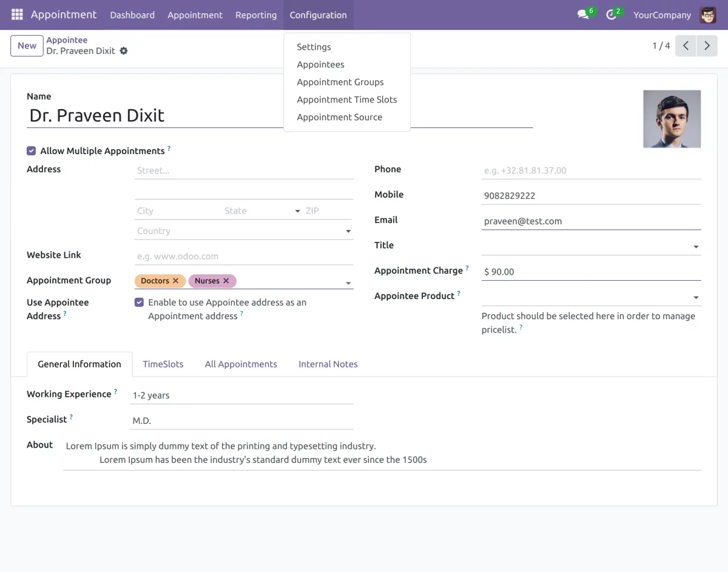This screenshot has width=728, height=572.
Task: Click the Appointee breadcrumb link
Action: click(x=67, y=40)
